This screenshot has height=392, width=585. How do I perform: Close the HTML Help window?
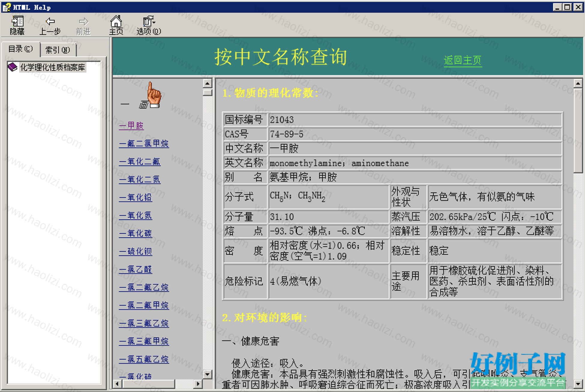(578, 7)
